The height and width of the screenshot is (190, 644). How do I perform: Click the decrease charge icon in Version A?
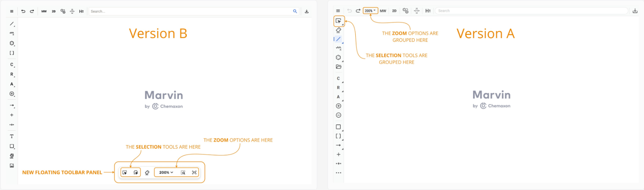[339, 115]
